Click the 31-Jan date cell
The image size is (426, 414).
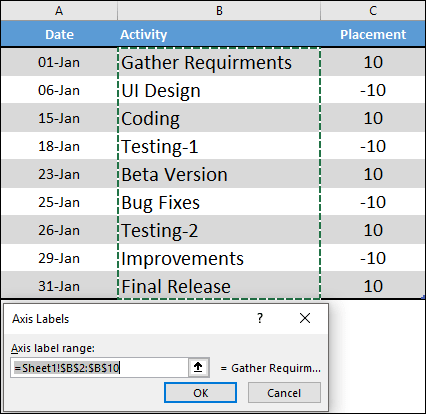coord(59,285)
